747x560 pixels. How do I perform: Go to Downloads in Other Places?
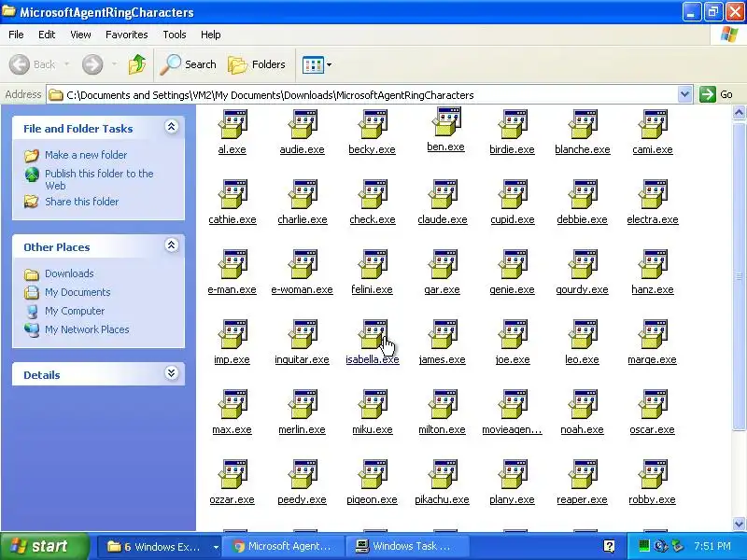pyautogui.click(x=69, y=273)
